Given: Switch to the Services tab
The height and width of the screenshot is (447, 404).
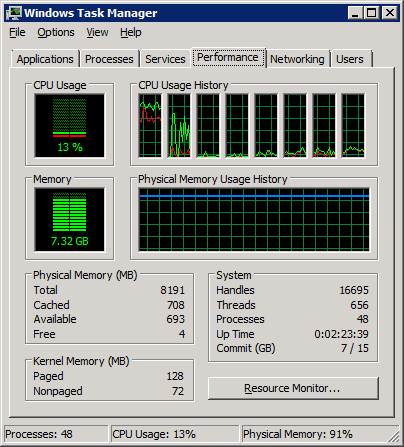Looking at the screenshot, I should [x=165, y=59].
